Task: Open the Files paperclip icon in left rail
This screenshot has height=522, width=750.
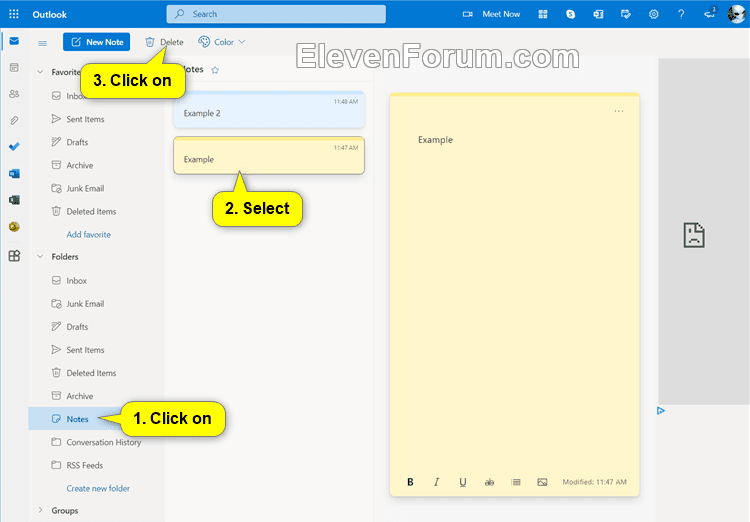Action: pyautogui.click(x=14, y=120)
